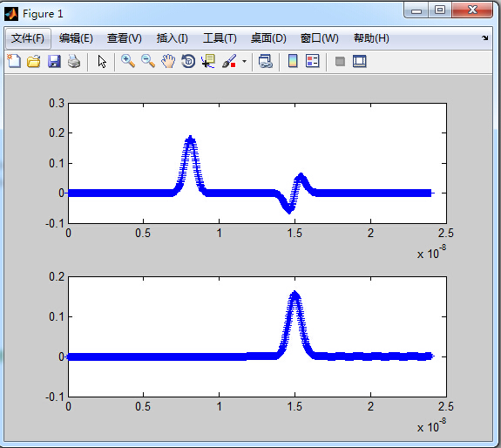Viewport: 501px width, 448px height.
Task: Activate the Zoom Out magnifier
Action: 148,61
